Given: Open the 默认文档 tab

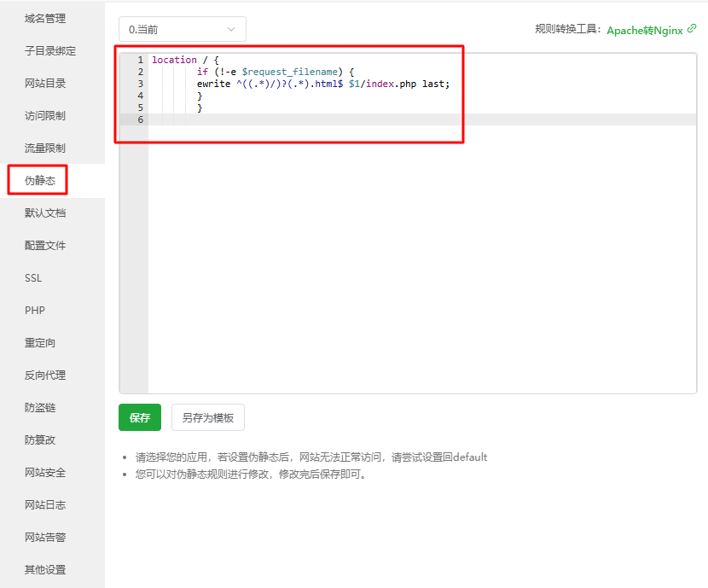Looking at the screenshot, I should (x=45, y=212).
